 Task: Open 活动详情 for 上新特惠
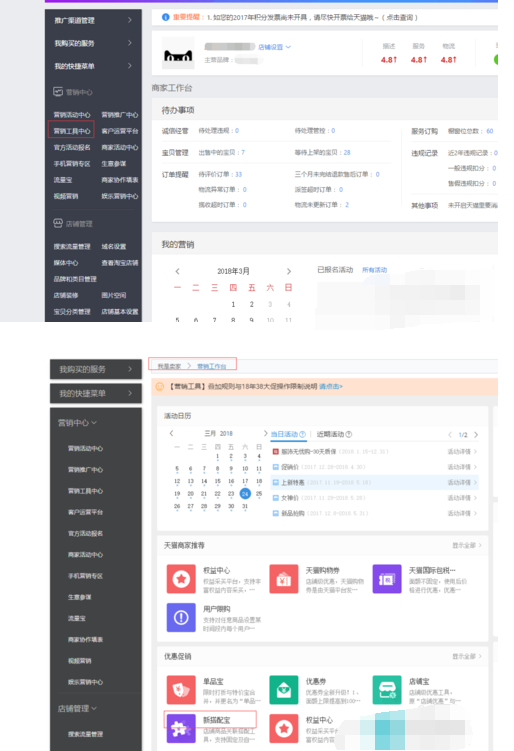tap(462, 482)
